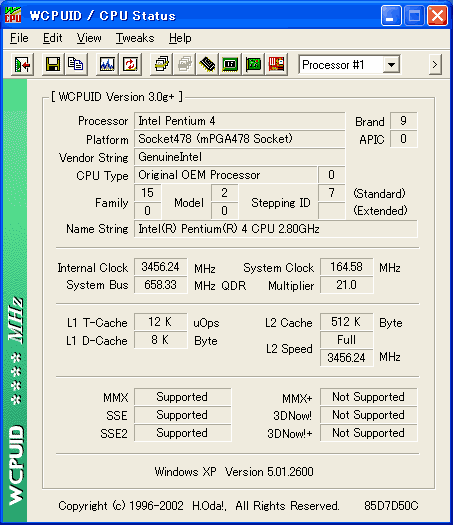
Task: Click the SSE2 'Supported' field
Action: coord(182,433)
